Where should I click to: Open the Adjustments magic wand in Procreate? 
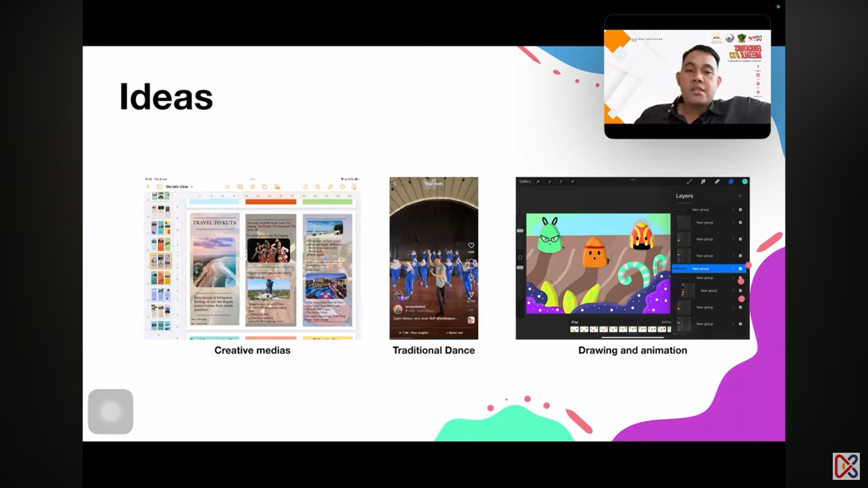coord(549,182)
